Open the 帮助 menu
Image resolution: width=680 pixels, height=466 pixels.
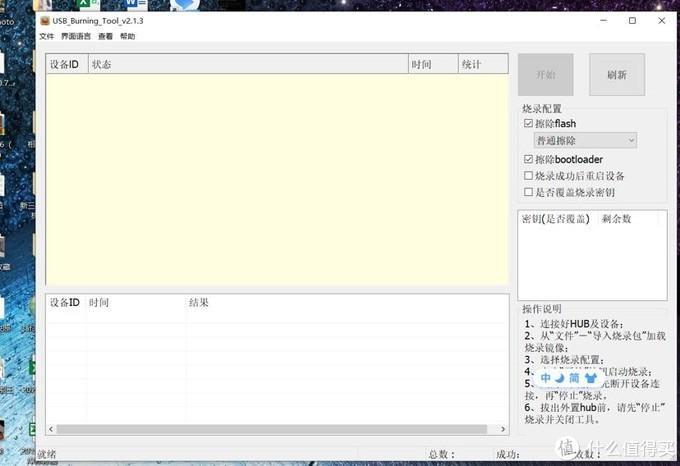pyautogui.click(x=127, y=37)
